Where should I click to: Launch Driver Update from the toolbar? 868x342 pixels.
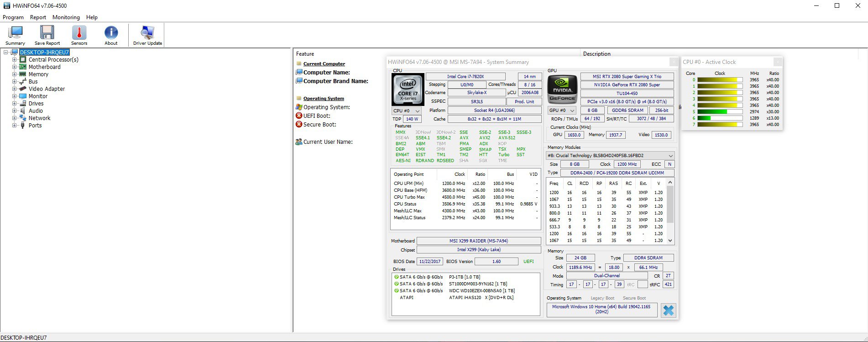(147, 32)
